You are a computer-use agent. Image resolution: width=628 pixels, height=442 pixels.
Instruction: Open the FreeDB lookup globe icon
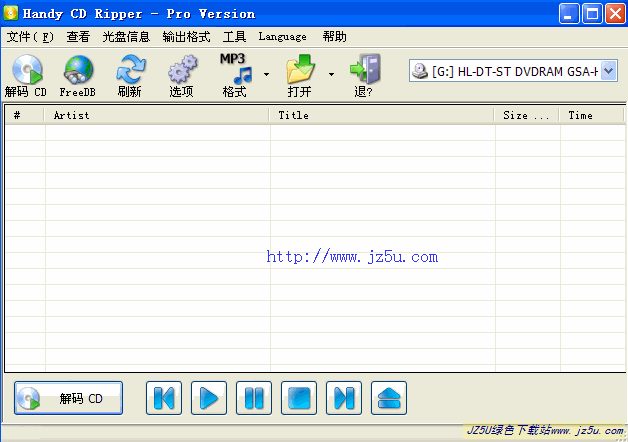pos(78,75)
